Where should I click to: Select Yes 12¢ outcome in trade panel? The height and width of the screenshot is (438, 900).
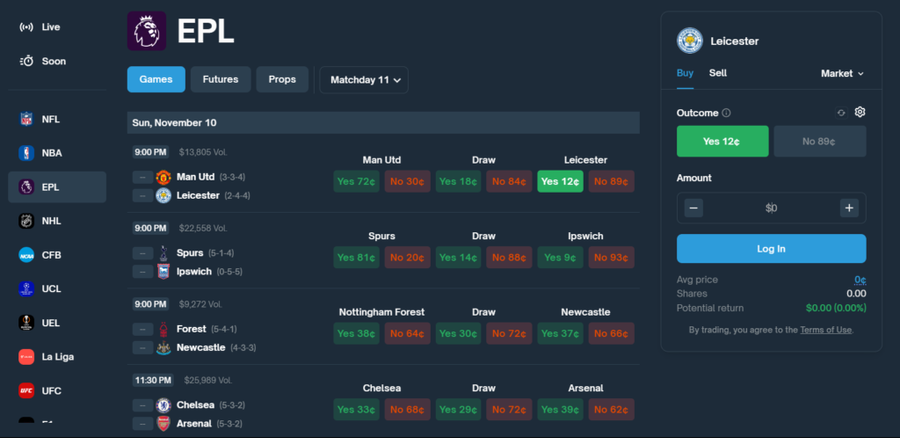pyautogui.click(x=723, y=141)
